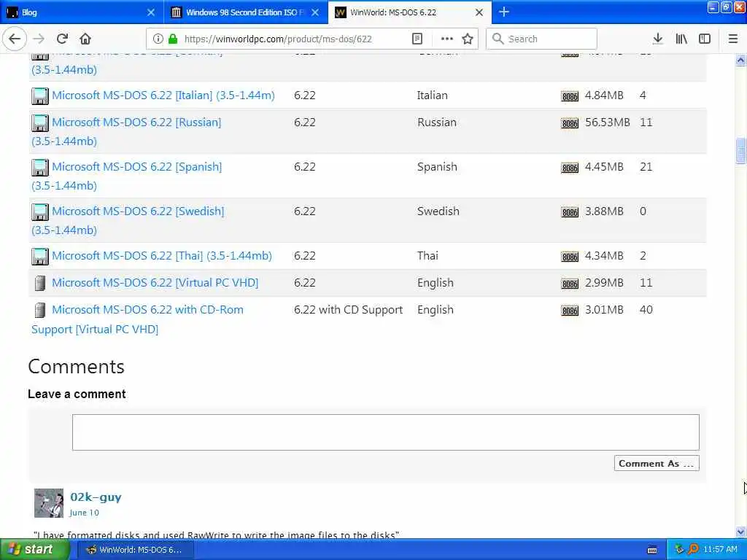The height and width of the screenshot is (560, 747).
Task: Click the magnifier search tray icon
Action: click(x=693, y=550)
